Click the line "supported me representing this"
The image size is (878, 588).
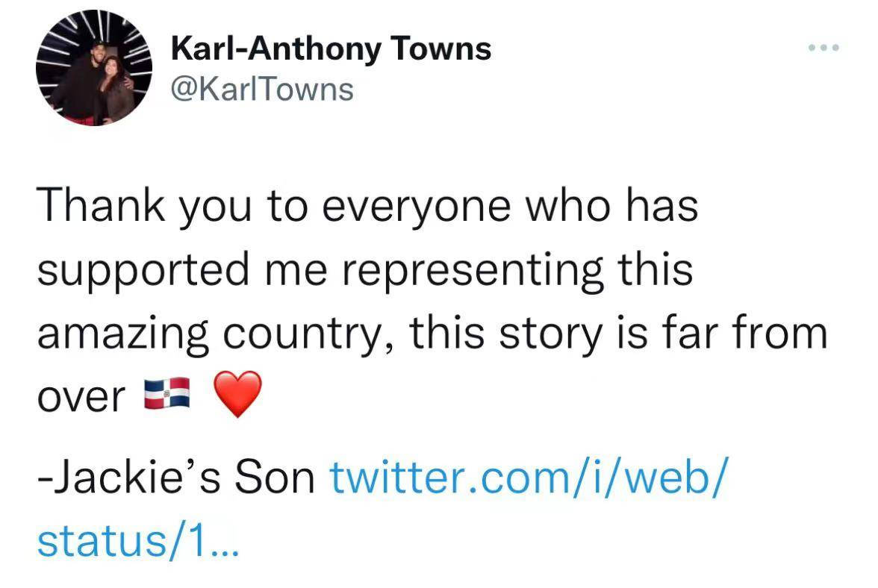click(x=364, y=270)
